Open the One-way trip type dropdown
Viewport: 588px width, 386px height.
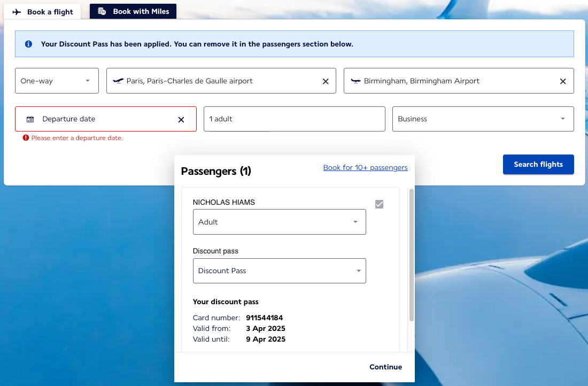click(x=57, y=81)
